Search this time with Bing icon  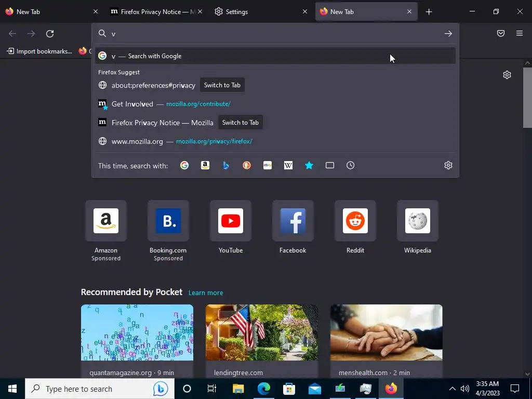pos(226,166)
